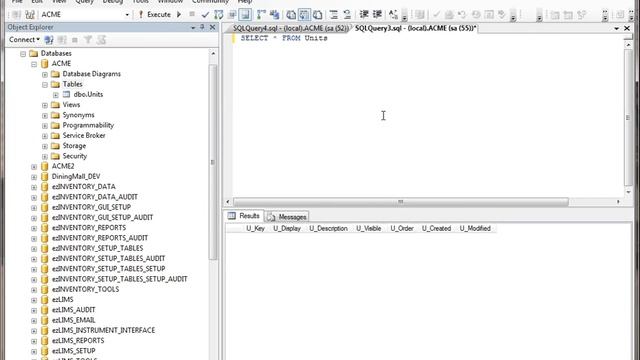Image resolution: width=640 pixels, height=360 pixels.
Task: Select the U_Description column header
Action: pyautogui.click(x=329, y=229)
